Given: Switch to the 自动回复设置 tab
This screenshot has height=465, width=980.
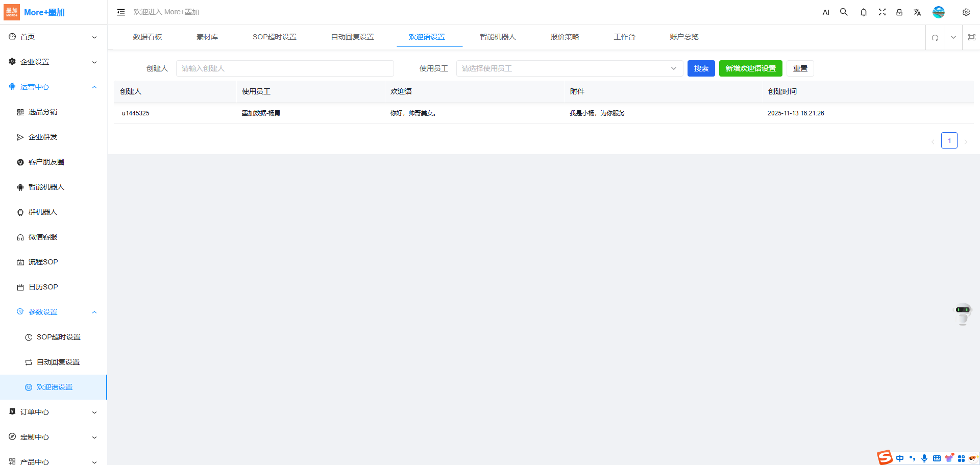Looking at the screenshot, I should [352, 37].
